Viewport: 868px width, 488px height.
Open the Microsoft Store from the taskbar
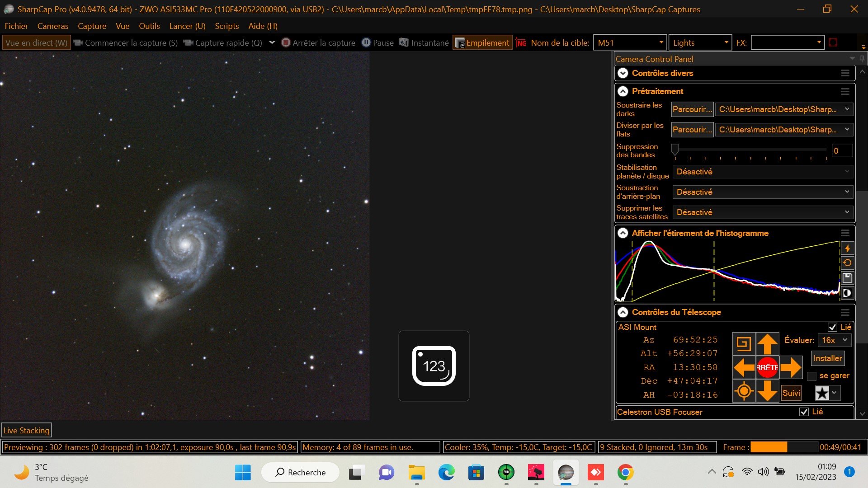pos(476,473)
